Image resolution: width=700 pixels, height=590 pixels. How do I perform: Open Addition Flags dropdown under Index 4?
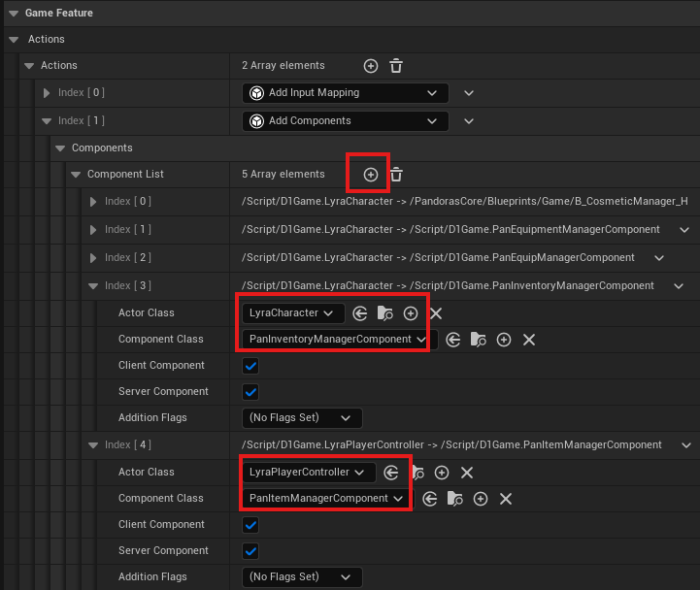tap(302, 577)
